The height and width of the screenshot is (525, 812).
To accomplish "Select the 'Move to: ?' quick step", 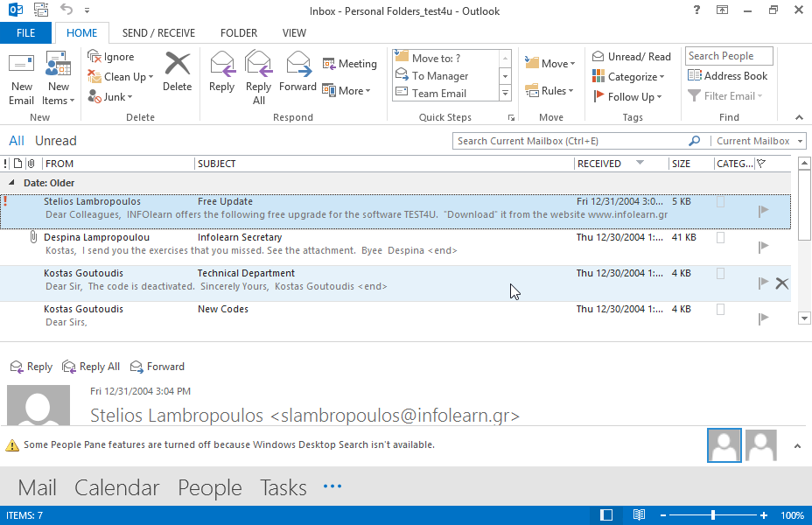I will (x=445, y=57).
